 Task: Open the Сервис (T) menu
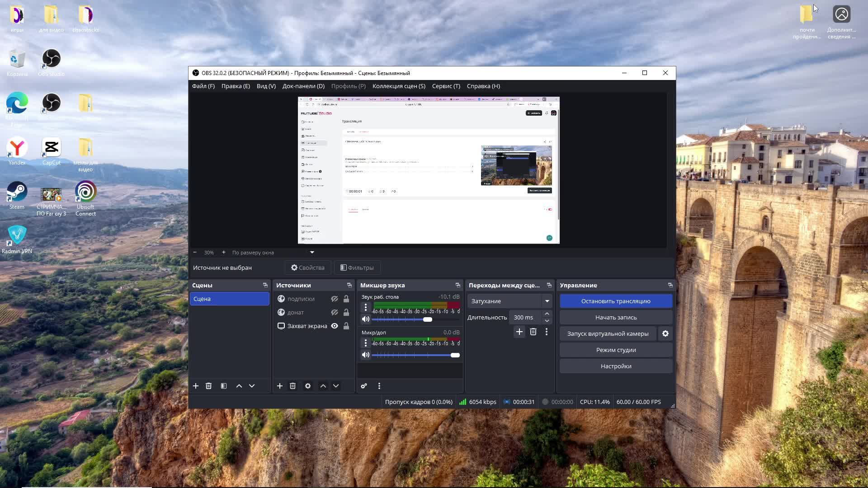coord(446,86)
